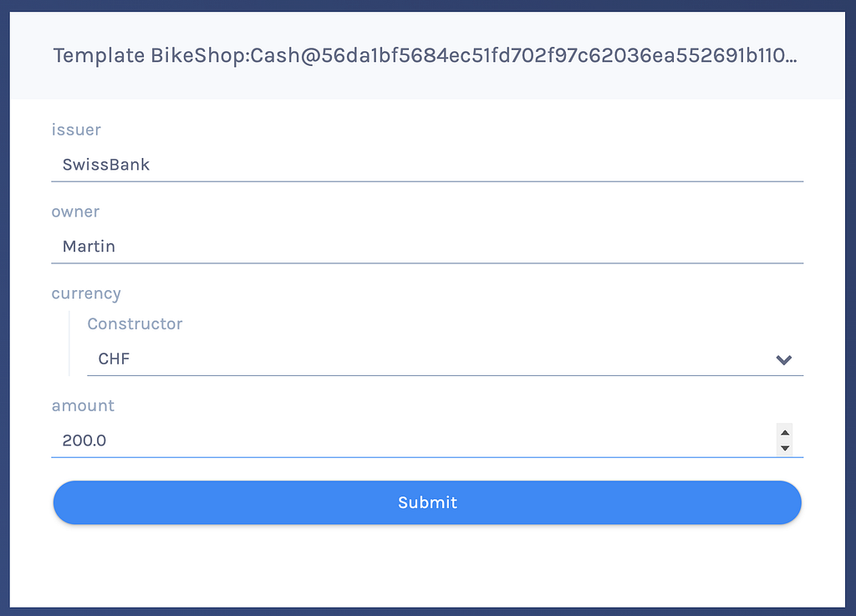Image resolution: width=856 pixels, height=616 pixels.
Task: Click the owner label
Action: [75, 211]
